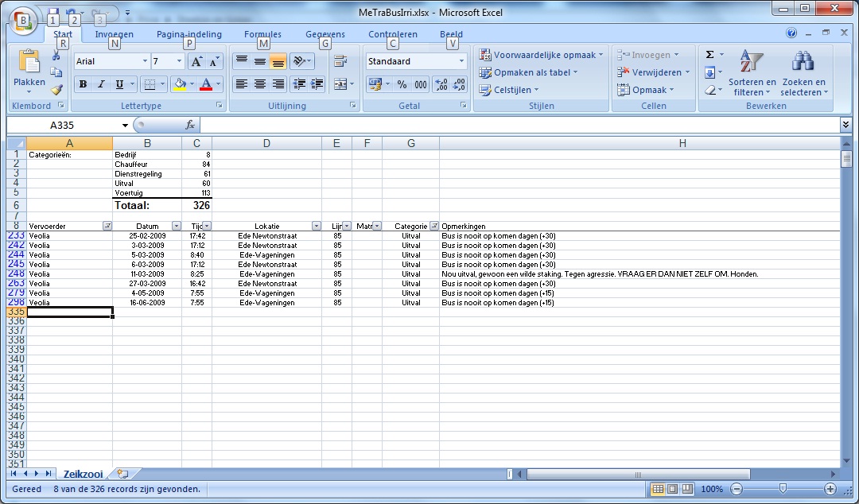Apply red font color
Viewport: 859px width, 504px height.
point(206,84)
